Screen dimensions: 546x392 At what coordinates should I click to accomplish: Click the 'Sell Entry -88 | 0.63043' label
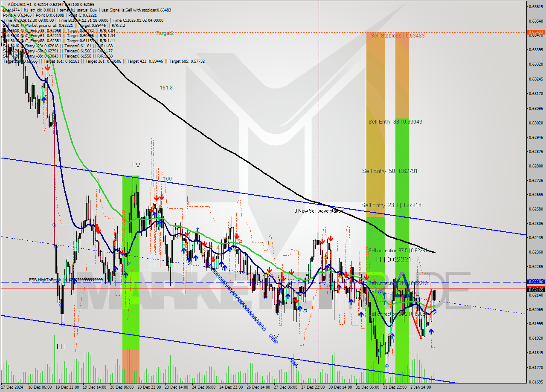[395, 122]
